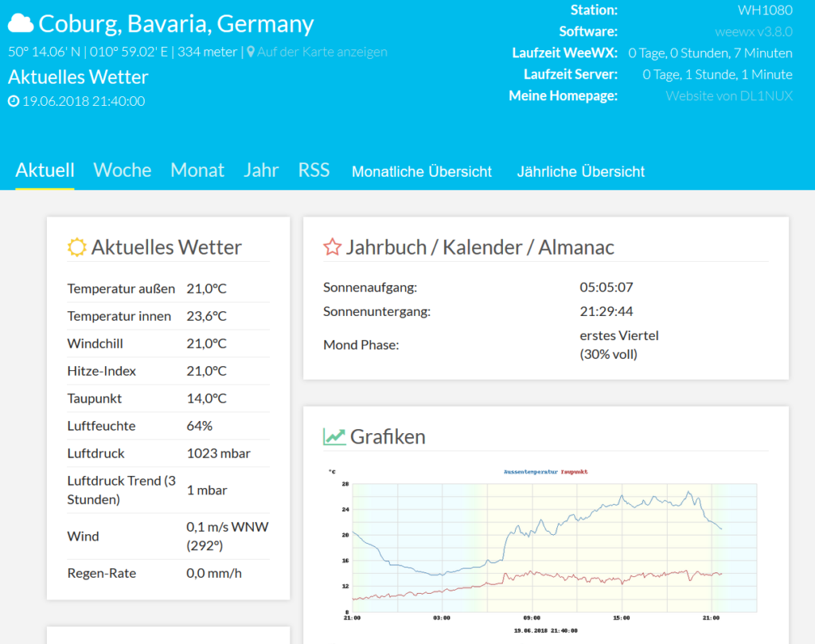The image size is (815, 644).
Task: Click the temperature graph thumbnail
Action: (x=541, y=549)
